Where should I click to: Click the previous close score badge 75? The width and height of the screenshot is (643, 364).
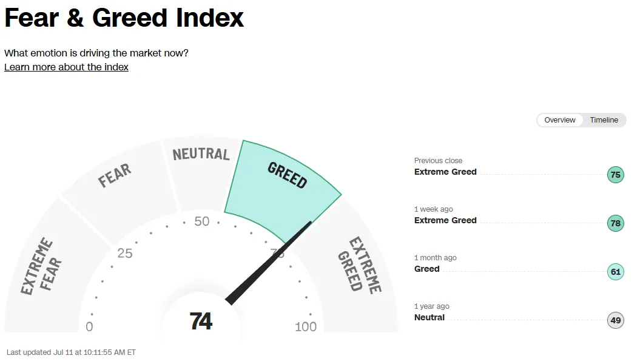pyautogui.click(x=615, y=175)
